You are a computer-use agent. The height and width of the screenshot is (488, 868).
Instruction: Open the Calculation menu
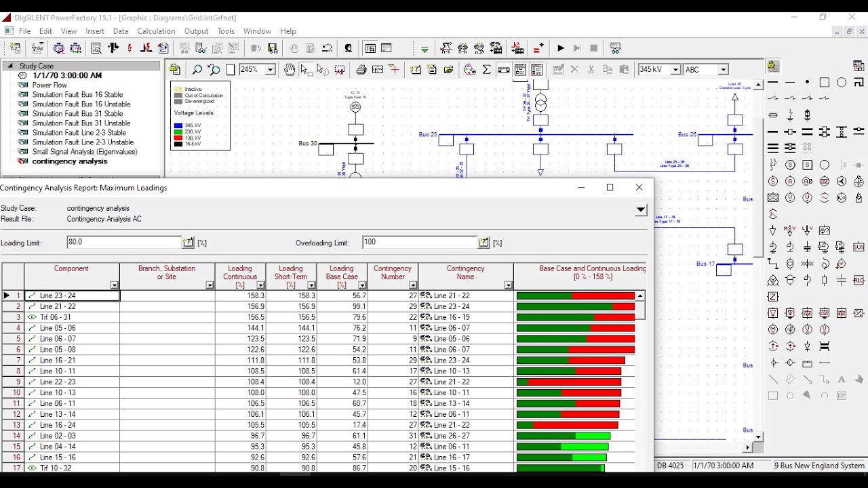pos(156,31)
